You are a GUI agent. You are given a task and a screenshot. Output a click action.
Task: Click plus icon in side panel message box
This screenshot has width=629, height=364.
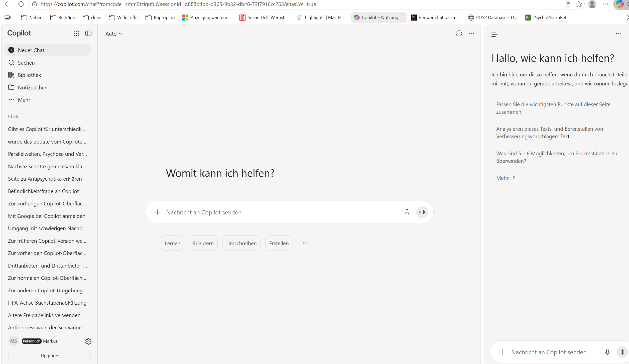pyautogui.click(x=502, y=352)
